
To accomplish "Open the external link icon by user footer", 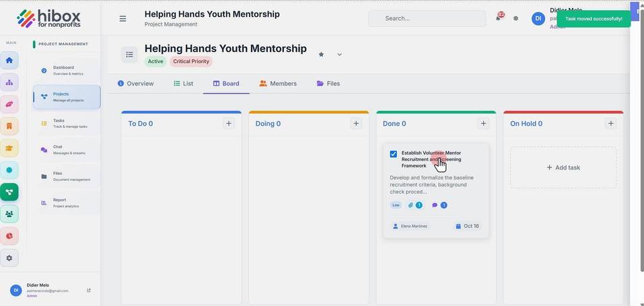I will click(x=89, y=291).
